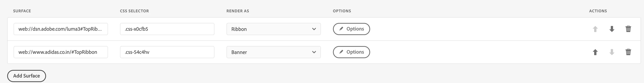Open Options for the Ribbon surface
Screen dimensions: 644x83
351,29
